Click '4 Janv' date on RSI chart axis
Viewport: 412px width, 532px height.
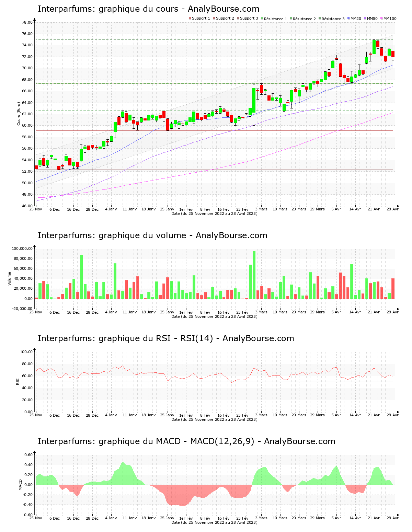pyautogui.click(x=111, y=415)
